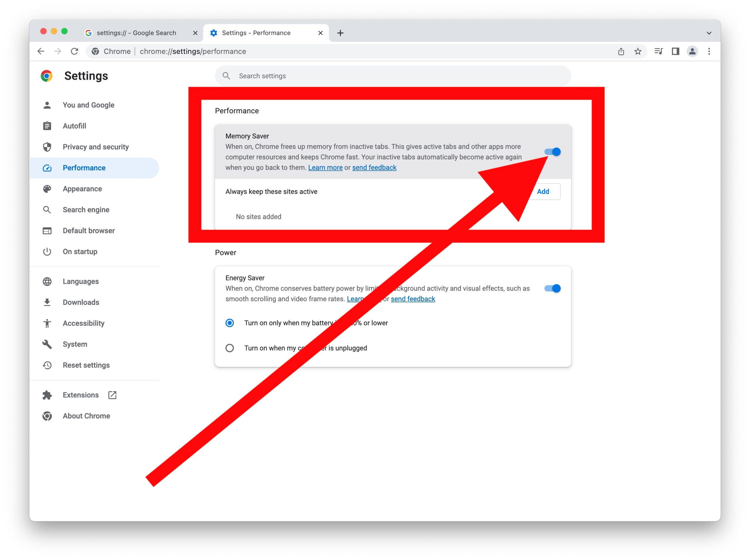This screenshot has height=560, width=750.
Task: Open Extensions via puzzle piece icon
Action: coord(47,395)
